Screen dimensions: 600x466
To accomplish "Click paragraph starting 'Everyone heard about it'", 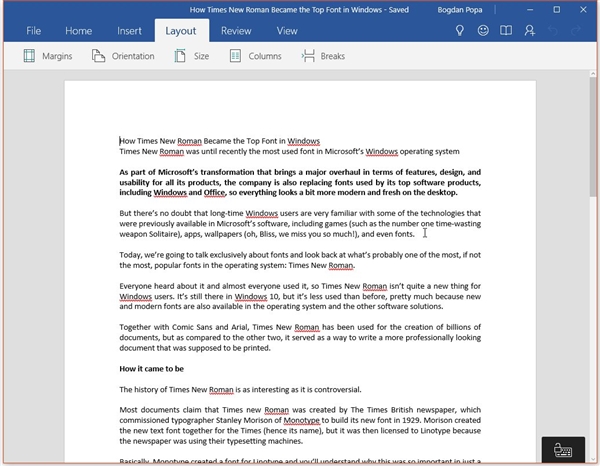I will click(300, 296).
